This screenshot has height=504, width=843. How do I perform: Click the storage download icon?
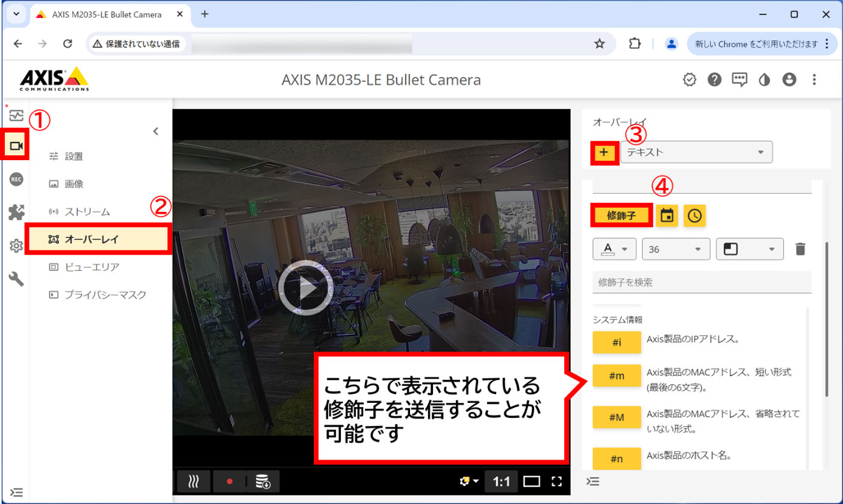coord(263,482)
